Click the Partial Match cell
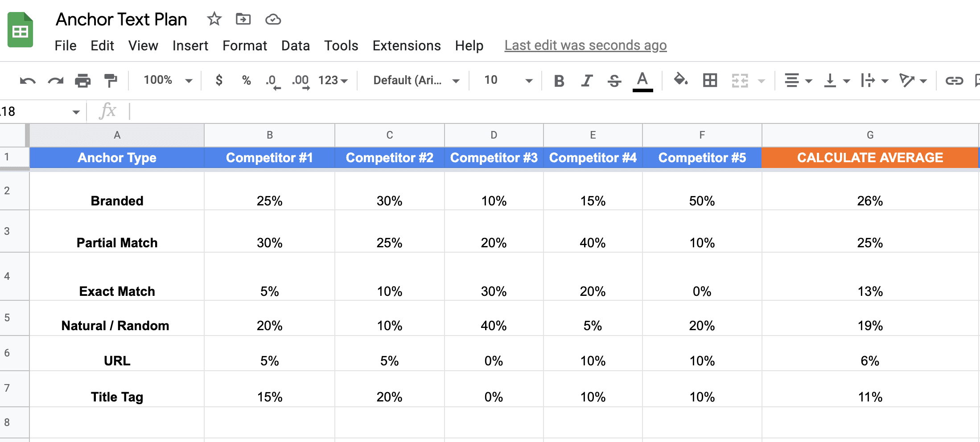The width and height of the screenshot is (980, 442). 117,231
